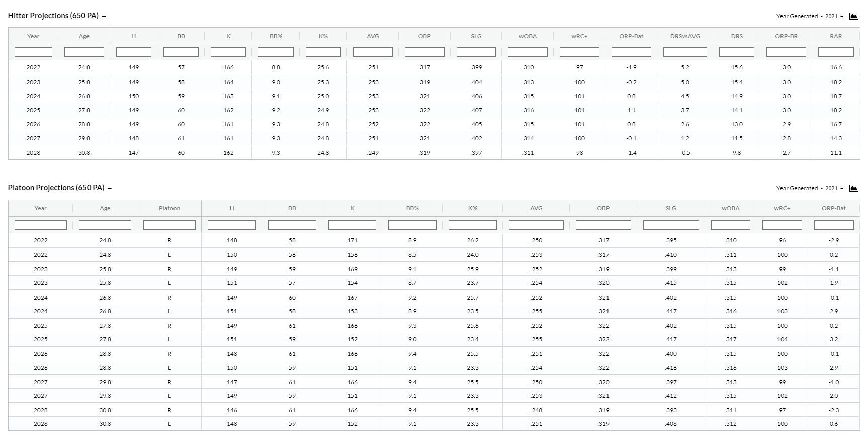
Task: Click SLG value .410 in Platoon Projections
Action: point(671,255)
